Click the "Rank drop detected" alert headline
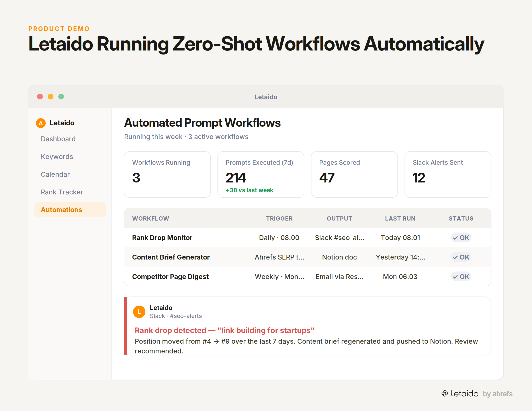 [x=224, y=330]
